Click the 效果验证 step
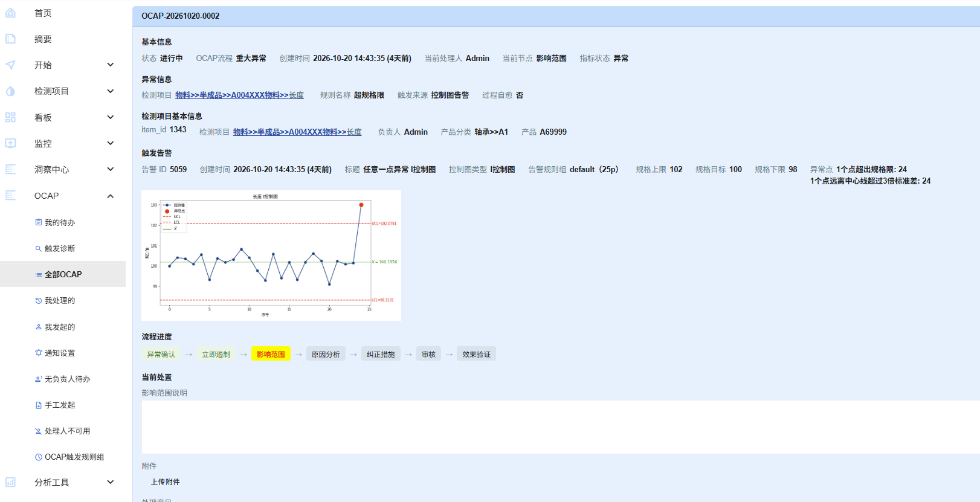 click(x=476, y=354)
